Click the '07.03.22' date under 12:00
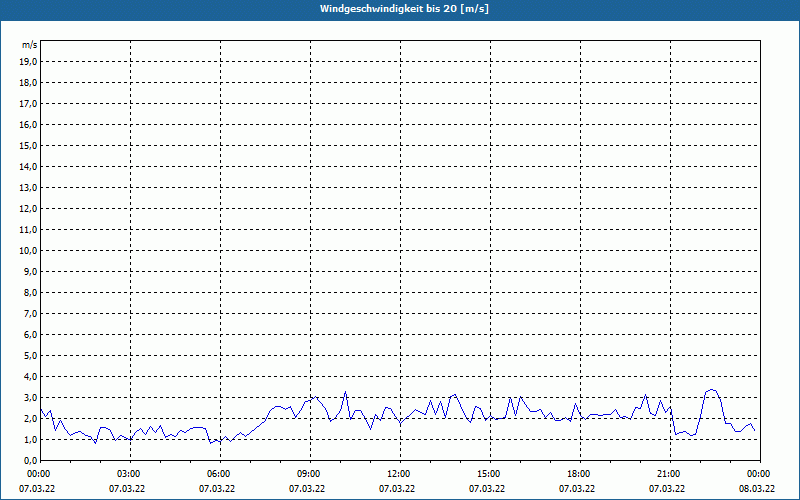This screenshot has width=800, height=500. pos(397,489)
